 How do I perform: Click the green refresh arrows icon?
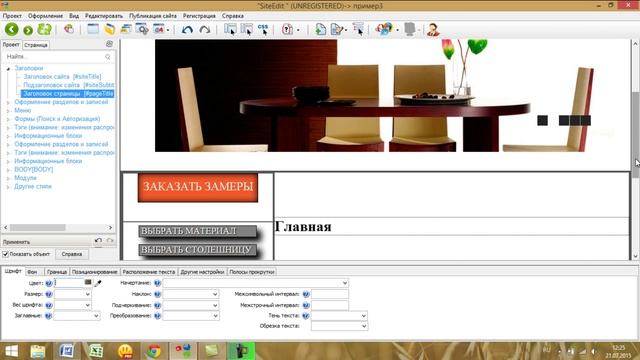tap(44, 29)
